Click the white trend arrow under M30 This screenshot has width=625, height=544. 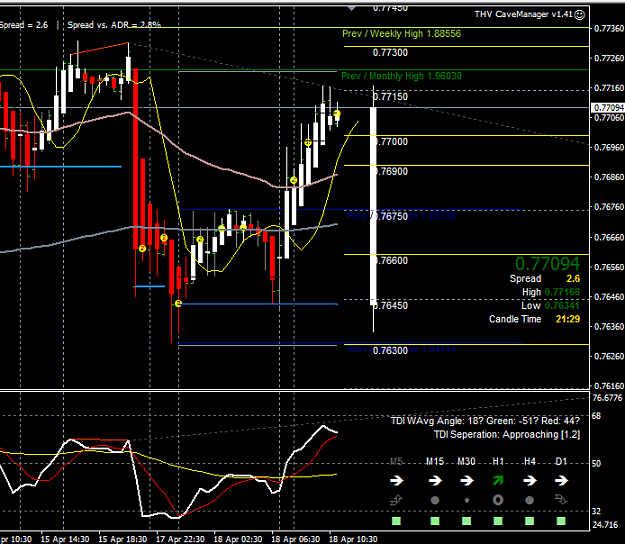pyautogui.click(x=467, y=481)
